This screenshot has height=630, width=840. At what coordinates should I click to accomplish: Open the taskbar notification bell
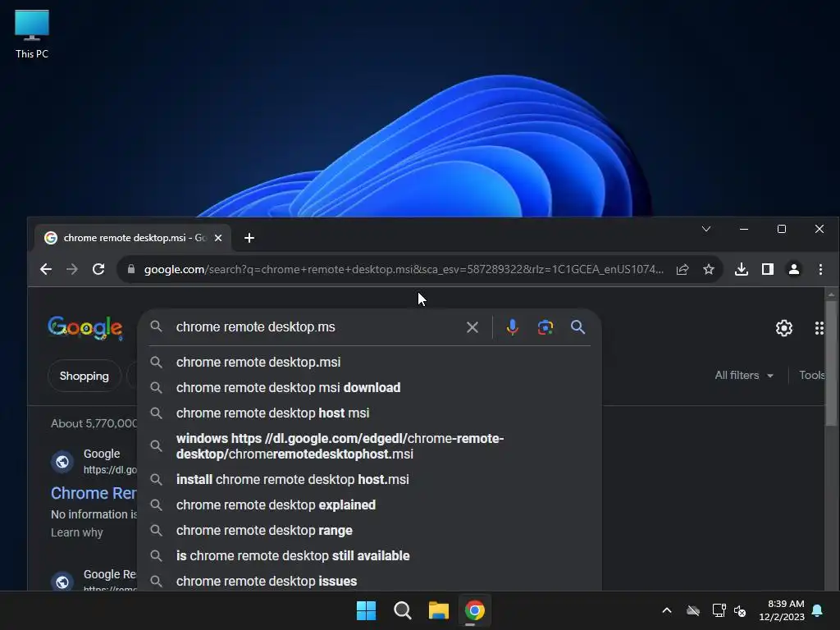(x=818, y=610)
